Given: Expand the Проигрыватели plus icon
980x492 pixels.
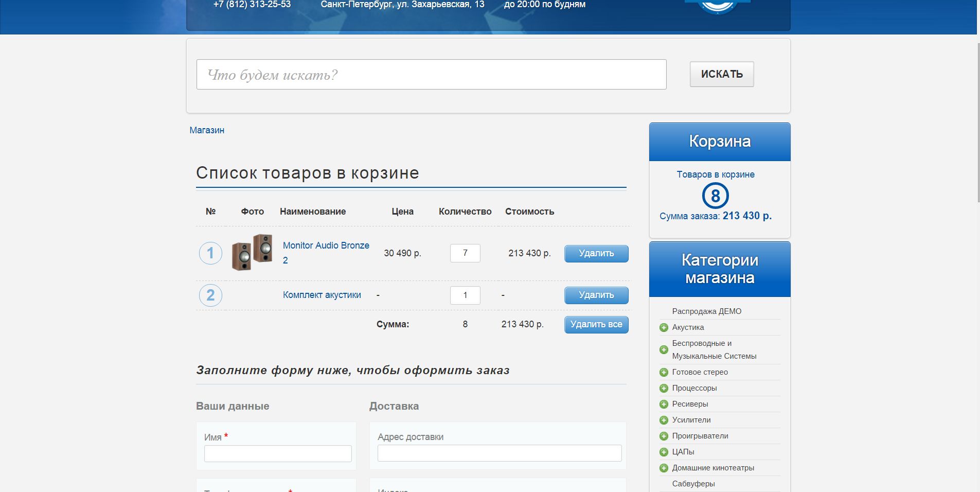Looking at the screenshot, I should point(664,436).
